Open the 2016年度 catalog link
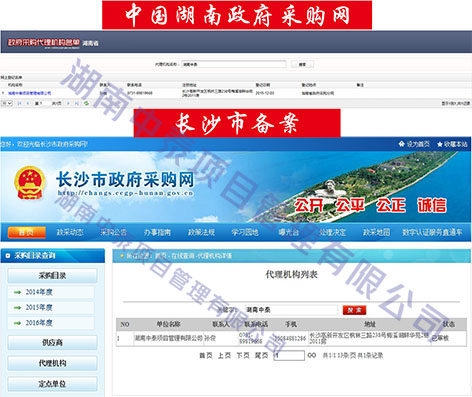 (39, 323)
